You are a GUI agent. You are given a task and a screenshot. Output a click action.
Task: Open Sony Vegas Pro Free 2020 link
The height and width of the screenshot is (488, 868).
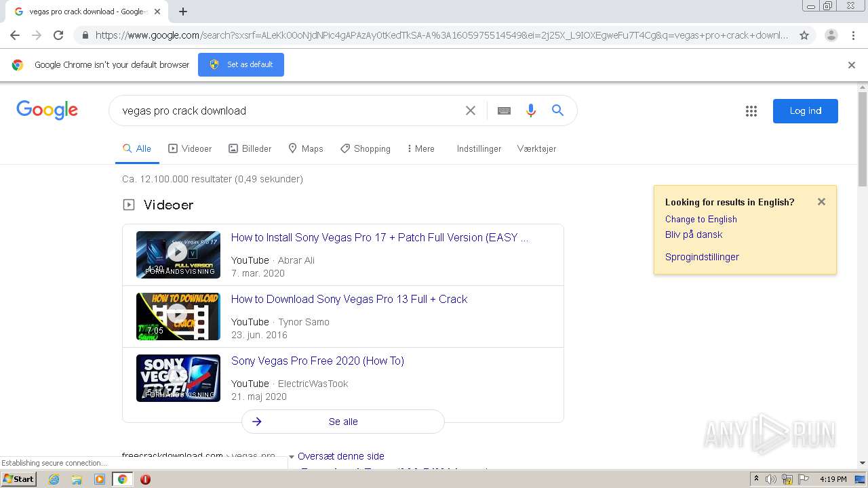(317, 361)
